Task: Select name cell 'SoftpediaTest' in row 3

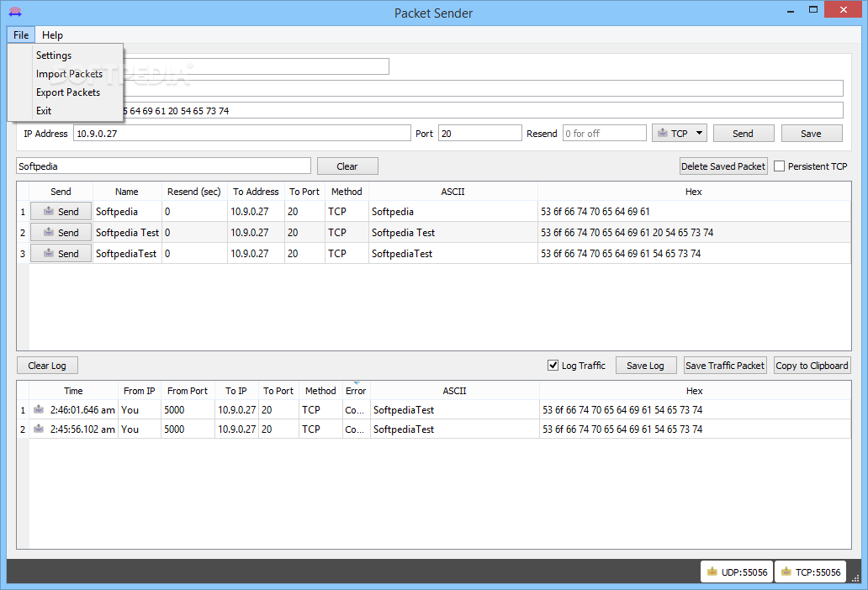Action: coord(127,253)
